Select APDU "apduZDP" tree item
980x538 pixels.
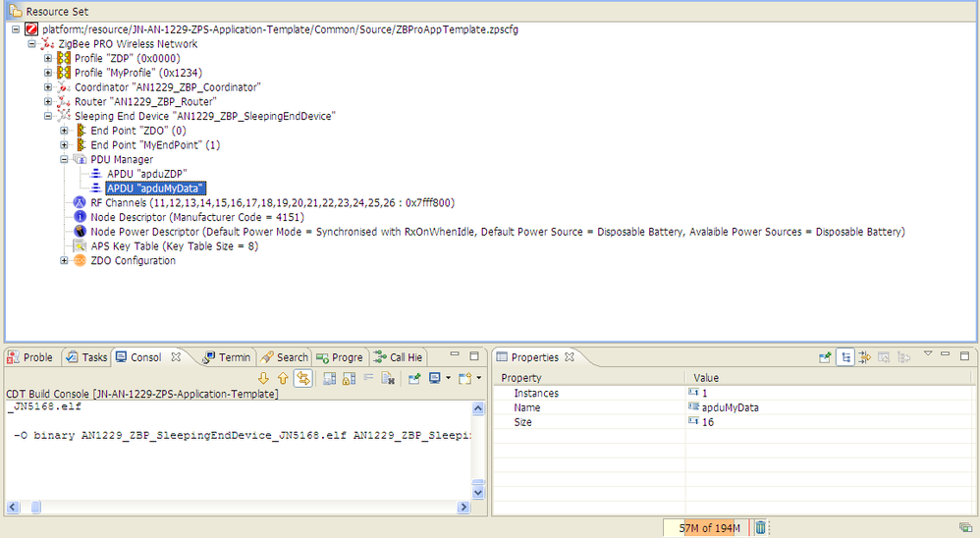coord(147,174)
